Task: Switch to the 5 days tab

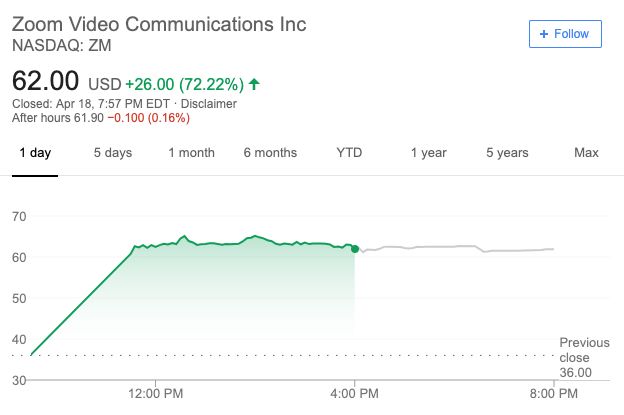Action: click(113, 153)
